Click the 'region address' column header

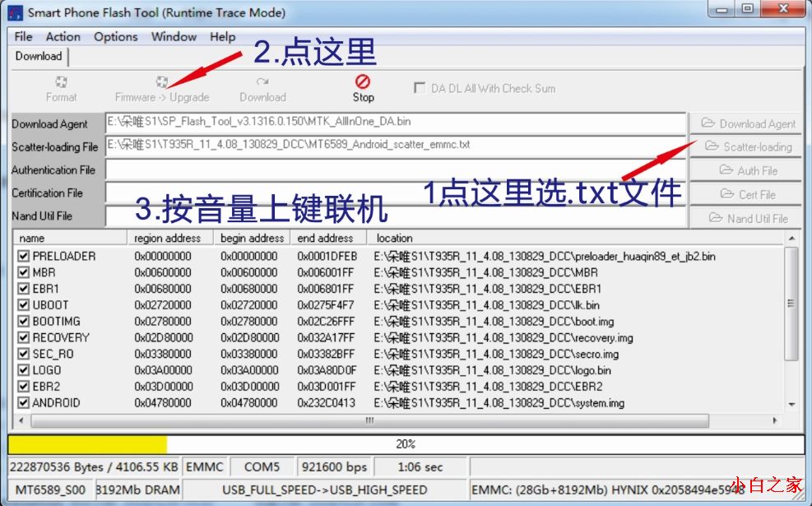tap(170, 239)
